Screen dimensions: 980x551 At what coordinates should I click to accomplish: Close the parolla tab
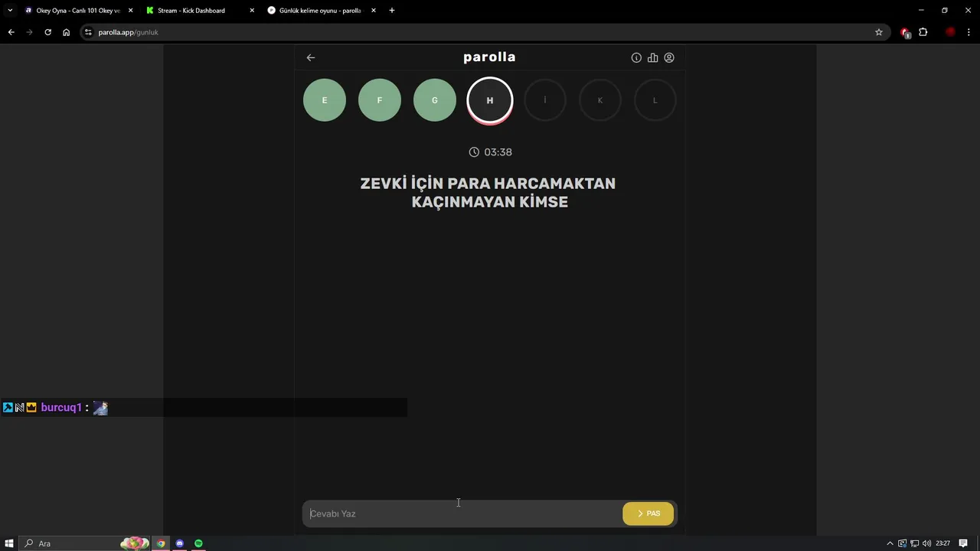coord(374,11)
